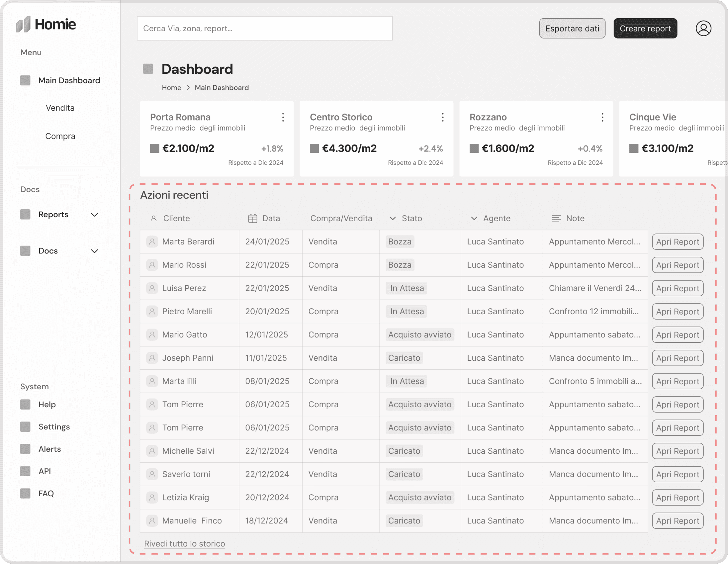Click Mario Rossi's avatar icon
728x564 pixels.
tap(152, 265)
